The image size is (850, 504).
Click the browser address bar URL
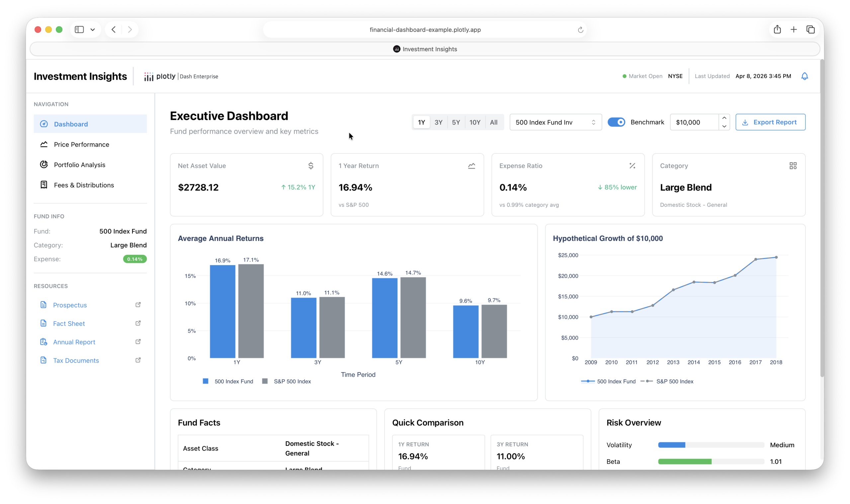pos(425,30)
